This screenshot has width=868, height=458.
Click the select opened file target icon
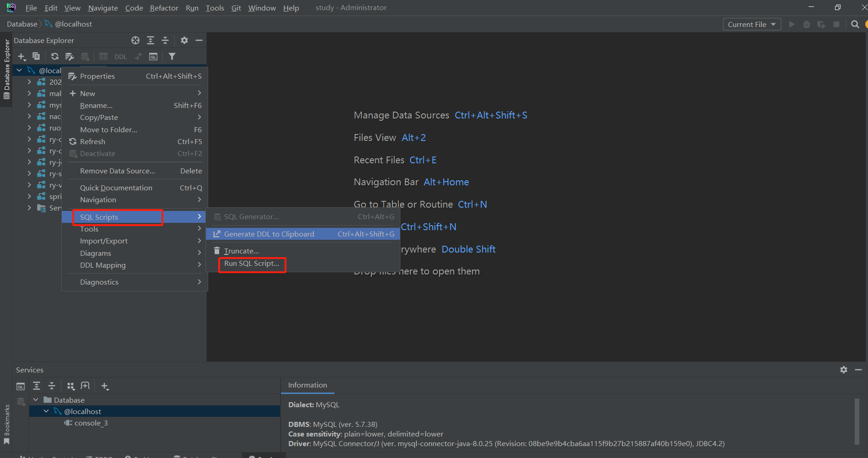click(135, 41)
